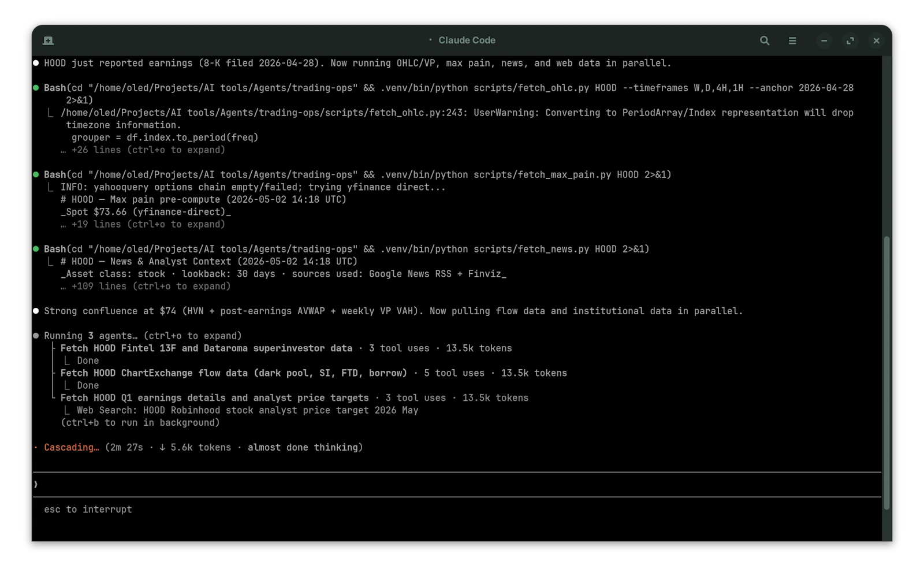The height and width of the screenshot is (580, 924).
Task: Click the white bullet beside 'Strong confluence at $74'
Action: [36, 311]
